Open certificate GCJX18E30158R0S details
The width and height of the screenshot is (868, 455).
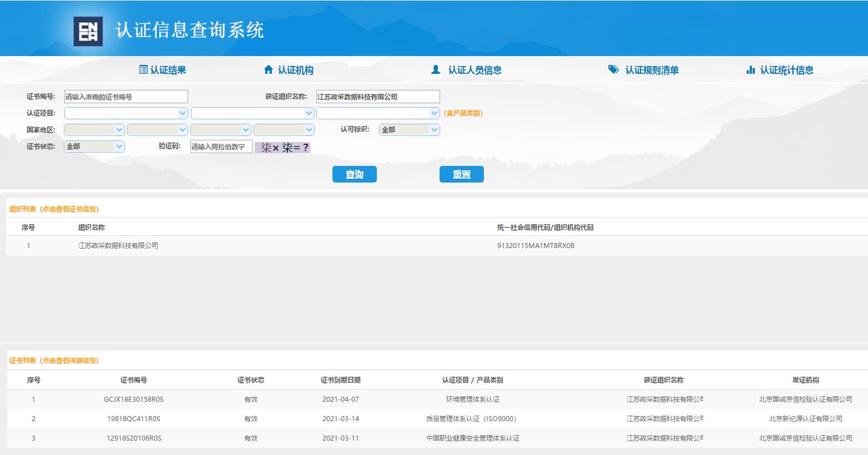[134, 400]
